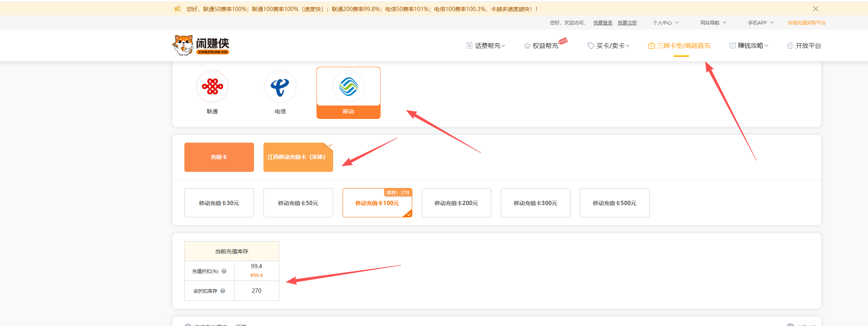Choose the 移动 carrier logo
This screenshot has height=326, width=868.
point(349,87)
